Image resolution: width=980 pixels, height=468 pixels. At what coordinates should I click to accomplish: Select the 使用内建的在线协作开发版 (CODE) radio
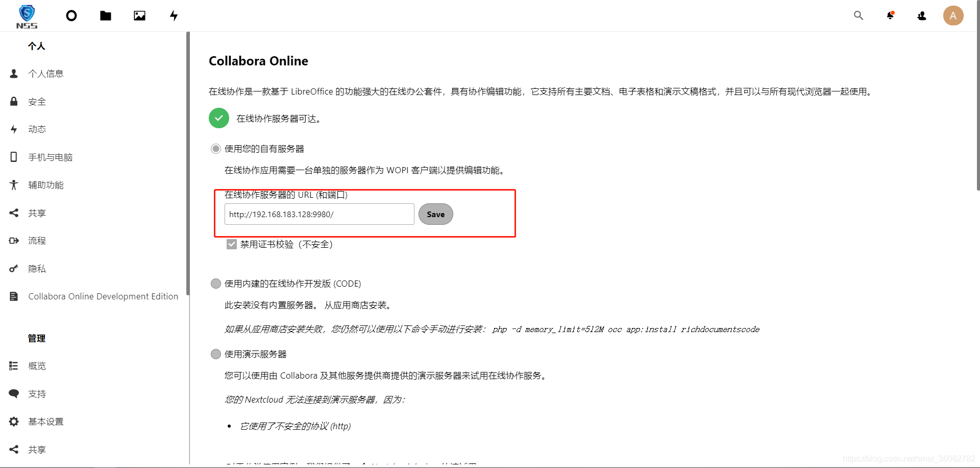[x=216, y=284]
